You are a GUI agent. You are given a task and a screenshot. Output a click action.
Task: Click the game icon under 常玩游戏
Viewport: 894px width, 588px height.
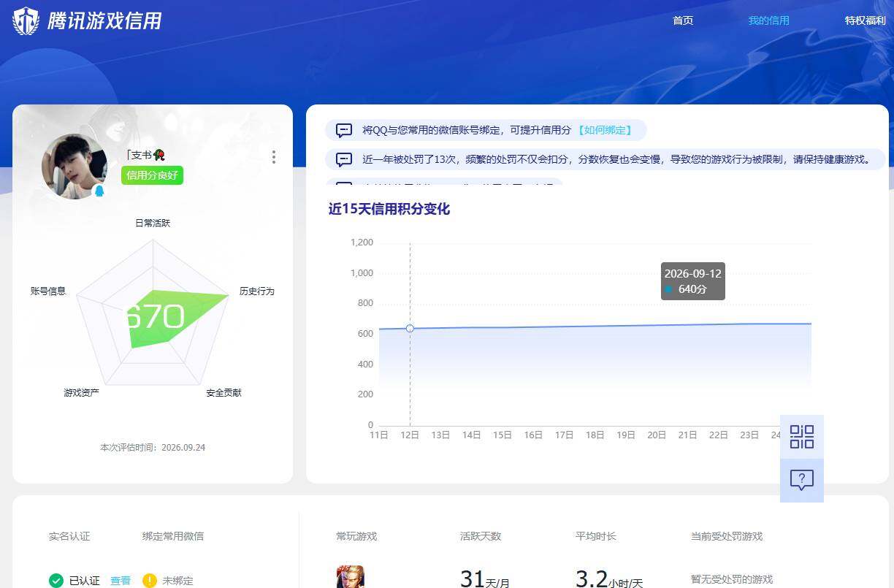[x=350, y=577]
